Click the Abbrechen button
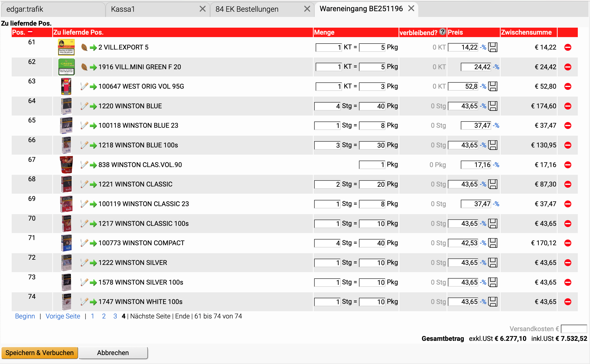The width and height of the screenshot is (590, 364). pos(113,353)
